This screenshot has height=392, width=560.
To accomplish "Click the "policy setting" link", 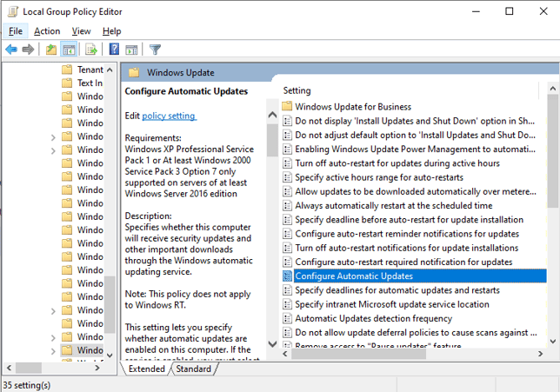I will click(x=169, y=116).
